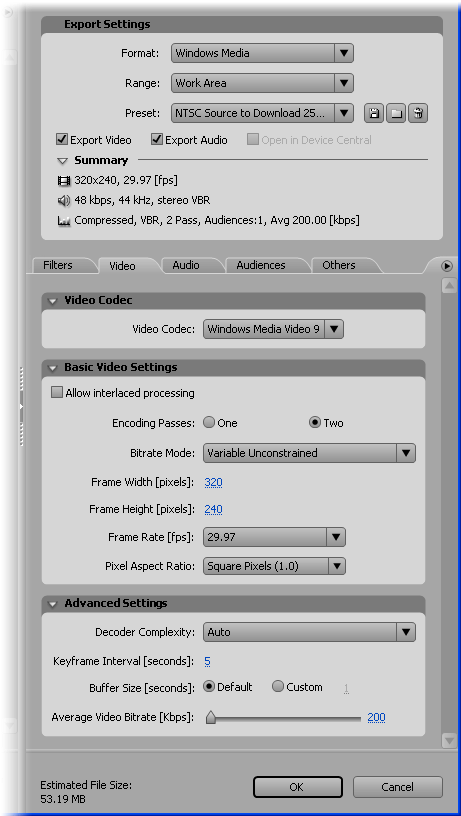Screen dimensions: 461x816
Task: Select Custom buffer size radio button
Action: tap(278, 687)
